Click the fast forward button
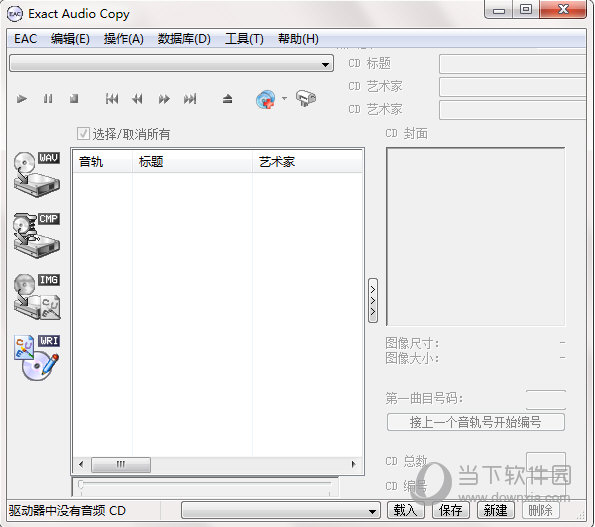The height and width of the screenshot is (527, 595). point(164,99)
